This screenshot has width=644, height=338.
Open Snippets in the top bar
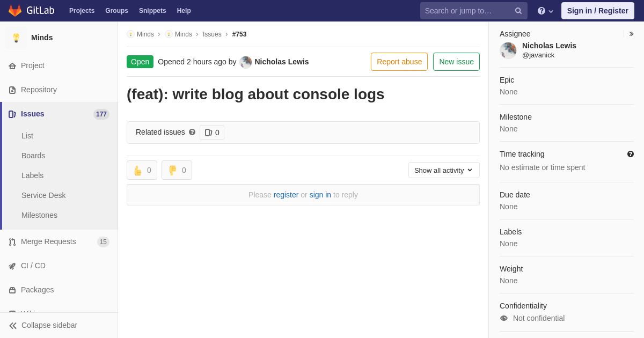(152, 11)
